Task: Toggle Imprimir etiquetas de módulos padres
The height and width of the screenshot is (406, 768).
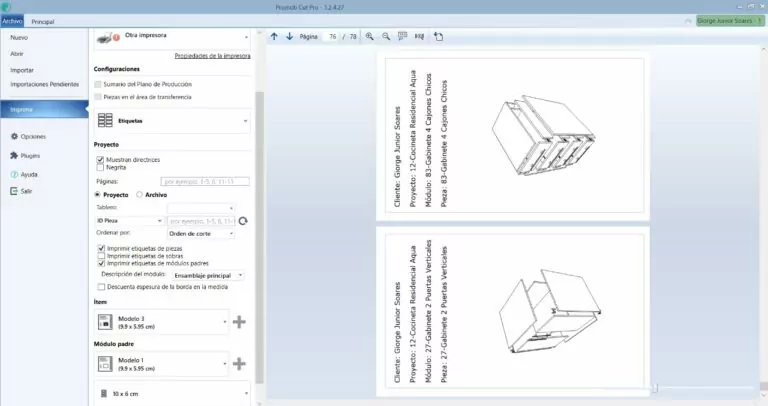Action: pos(101,263)
